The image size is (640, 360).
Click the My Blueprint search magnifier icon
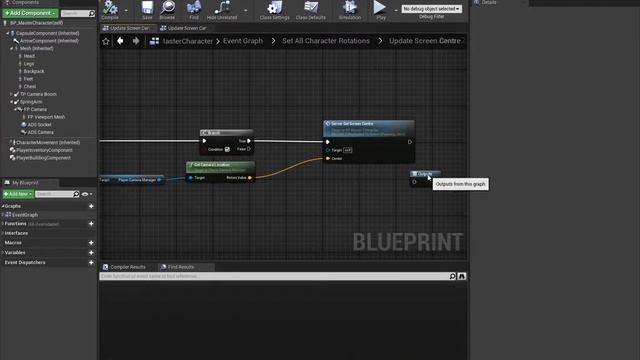[76, 194]
